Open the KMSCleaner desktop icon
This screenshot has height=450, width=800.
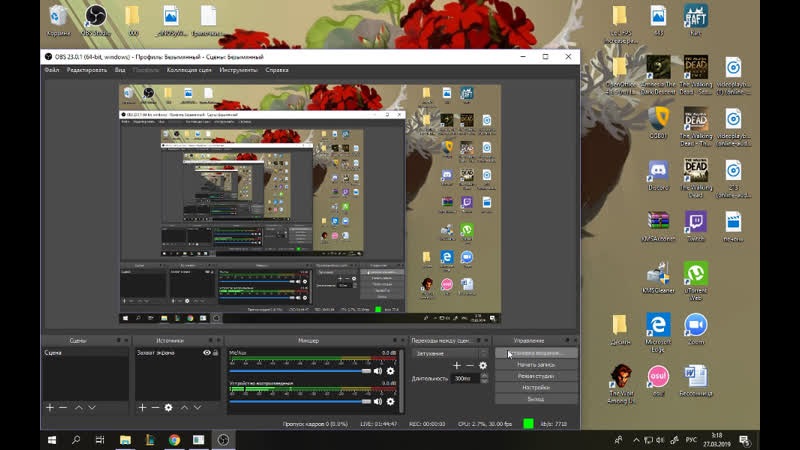[658, 278]
